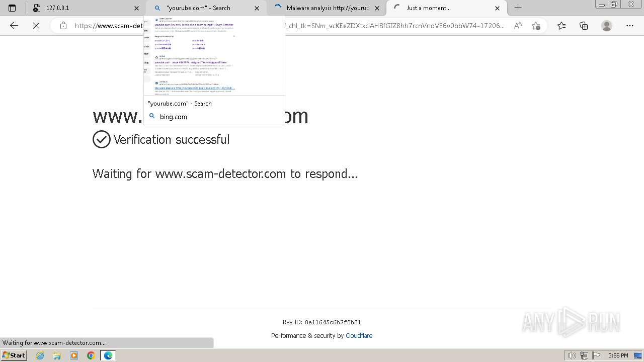Close the 127.0.0.1 tab
This screenshot has height=362, width=644.
coord(136,8)
